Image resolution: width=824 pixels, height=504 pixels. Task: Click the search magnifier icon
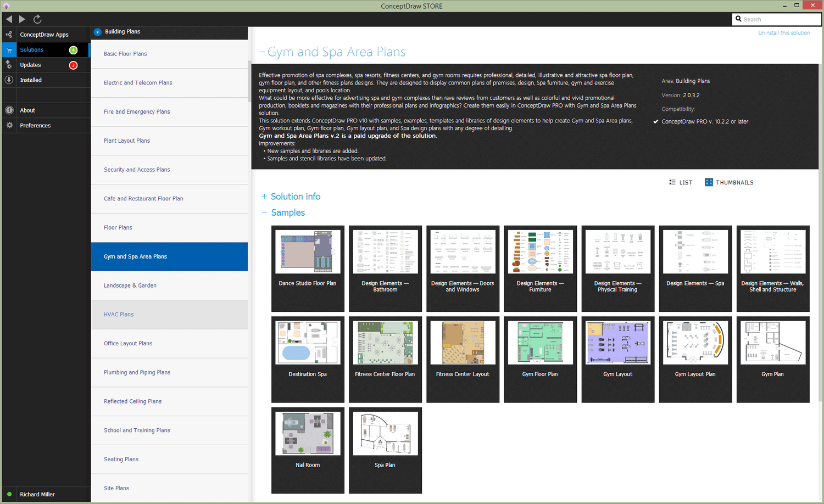click(738, 19)
